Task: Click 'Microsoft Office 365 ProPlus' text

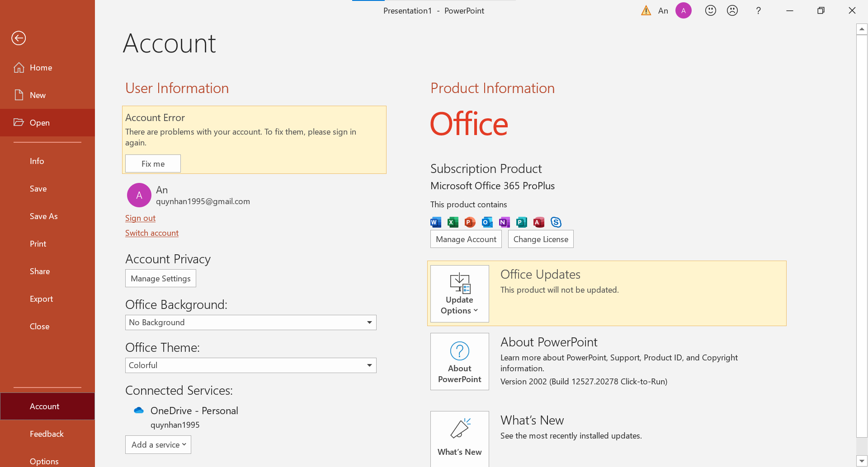Action: click(492, 186)
